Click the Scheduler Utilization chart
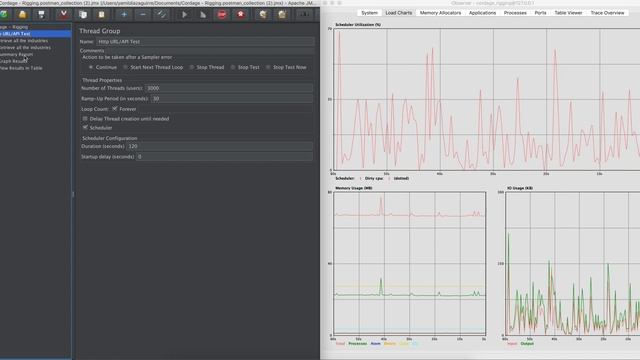 pyautogui.click(x=487, y=99)
